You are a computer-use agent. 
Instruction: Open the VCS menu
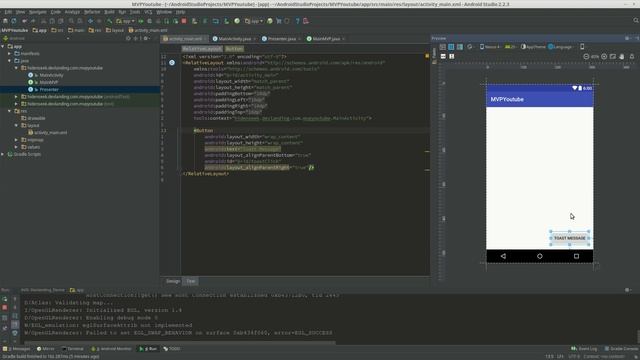[x=148, y=12]
